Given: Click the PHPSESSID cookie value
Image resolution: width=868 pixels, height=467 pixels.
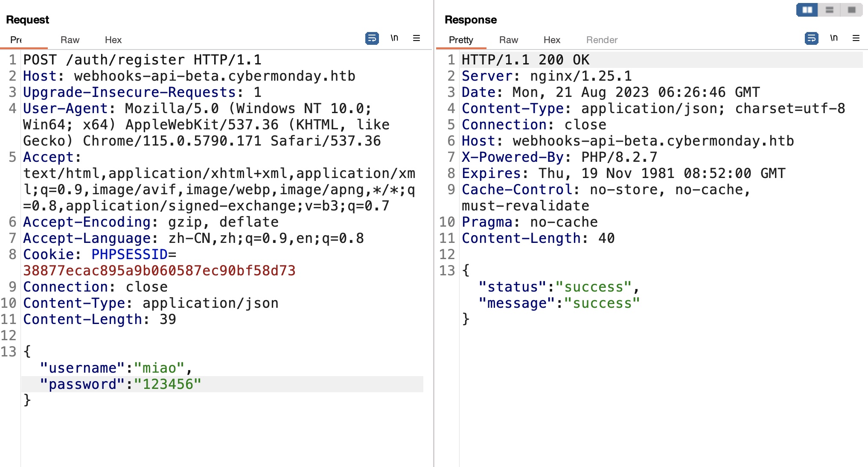Looking at the screenshot, I should [x=159, y=271].
